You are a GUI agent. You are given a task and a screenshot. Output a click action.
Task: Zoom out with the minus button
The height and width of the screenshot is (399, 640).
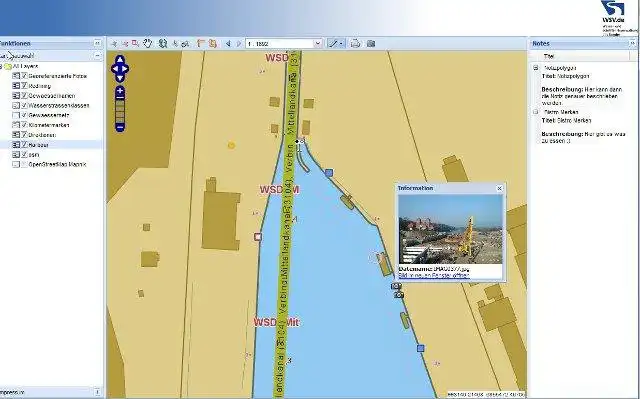[x=120, y=127]
